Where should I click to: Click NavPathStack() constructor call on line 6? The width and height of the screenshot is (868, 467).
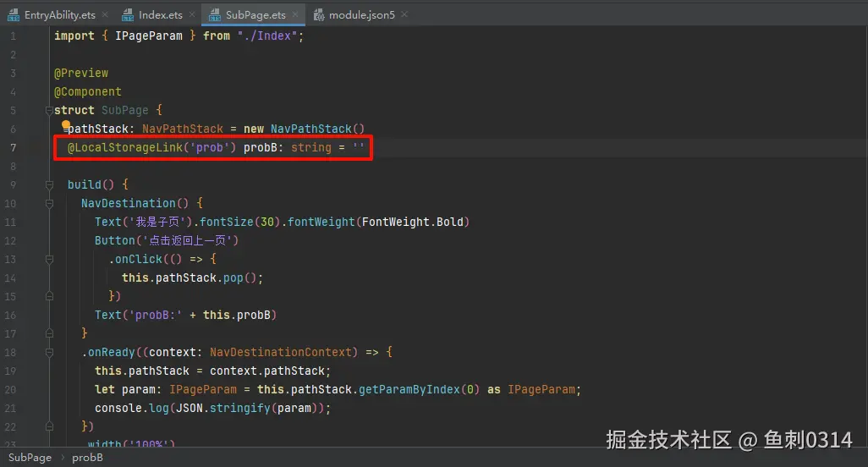tap(318, 129)
